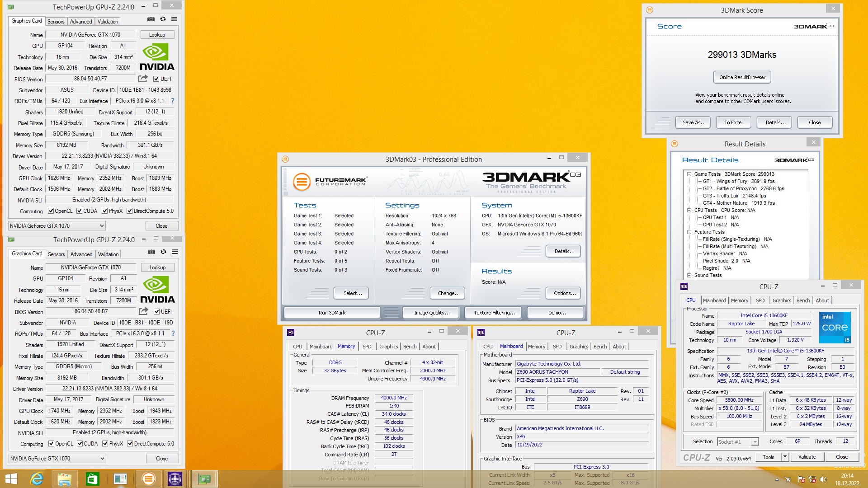Click the Result Details window title icon
The image size is (868, 488).
(x=675, y=144)
